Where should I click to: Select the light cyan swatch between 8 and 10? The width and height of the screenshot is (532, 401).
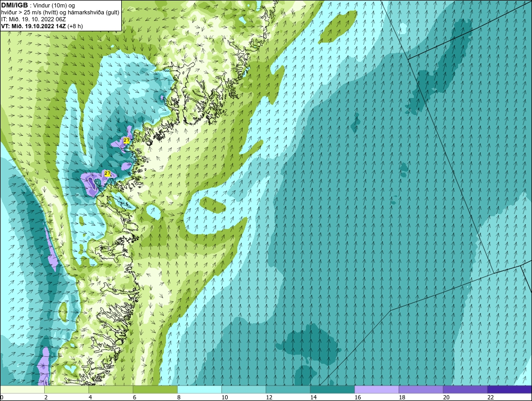click(199, 389)
